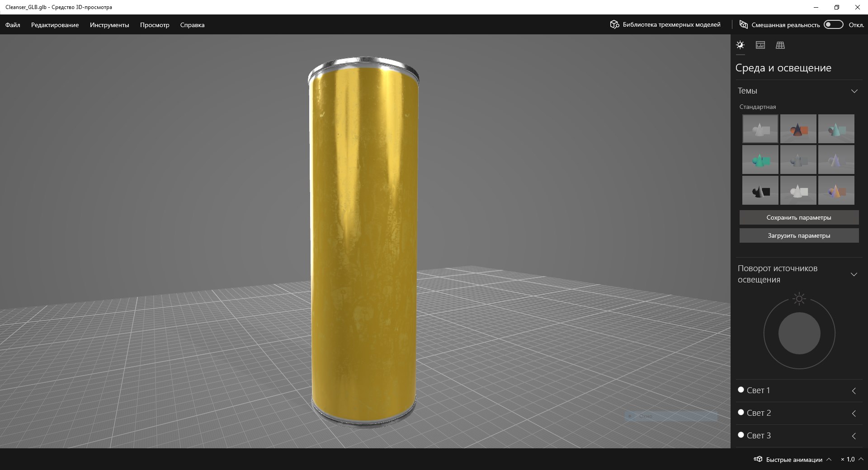Open the Быстрые анимации dropdown arrow

click(829, 459)
